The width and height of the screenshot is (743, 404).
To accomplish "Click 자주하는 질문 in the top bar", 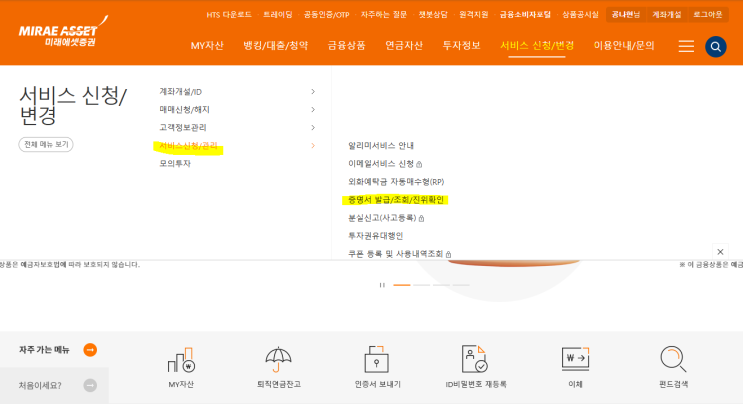I will tap(384, 15).
